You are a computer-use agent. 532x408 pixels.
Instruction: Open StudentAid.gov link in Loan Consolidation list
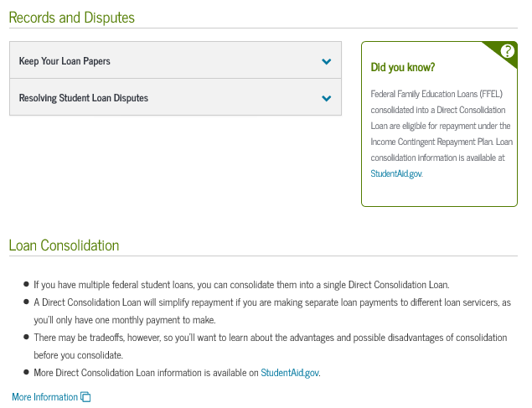point(290,372)
